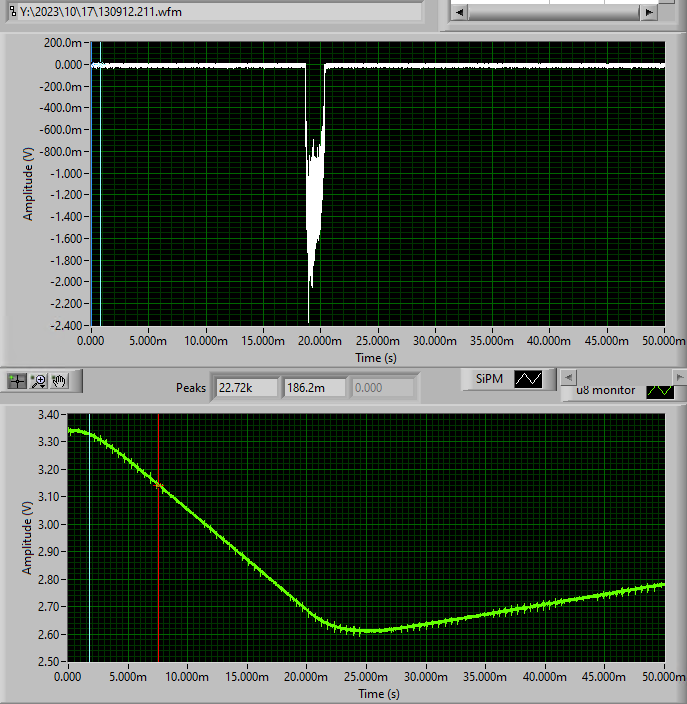The image size is (687, 704).
Task: Edit upper graph 200.0m amplitude label
Action: pos(63,43)
